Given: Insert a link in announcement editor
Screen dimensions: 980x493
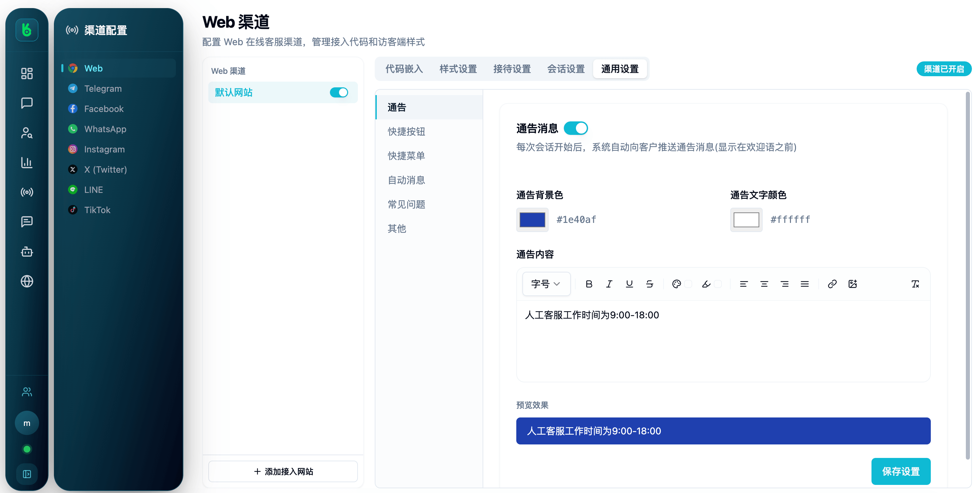Looking at the screenshot, I should pos(832,284).
